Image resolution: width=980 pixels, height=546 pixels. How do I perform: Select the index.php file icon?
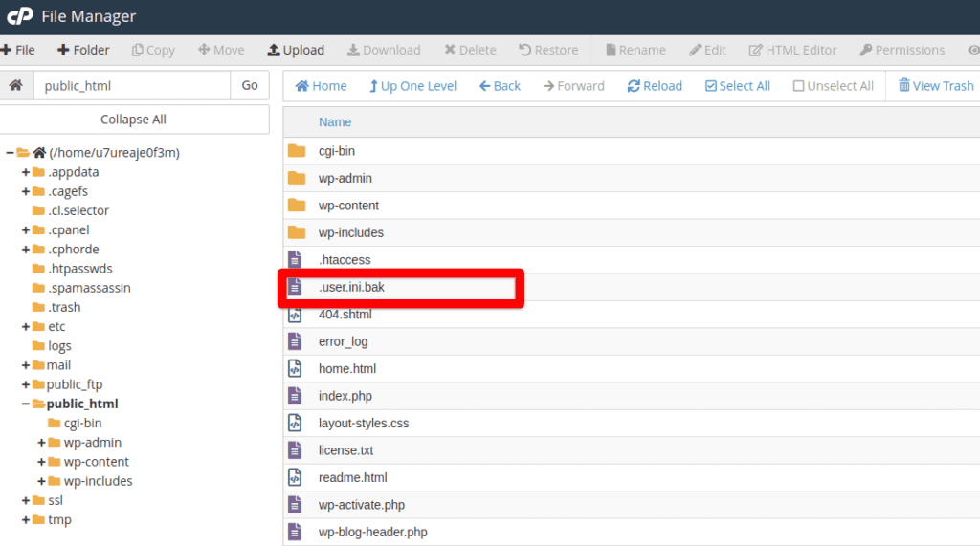click(x=296, y=396)
